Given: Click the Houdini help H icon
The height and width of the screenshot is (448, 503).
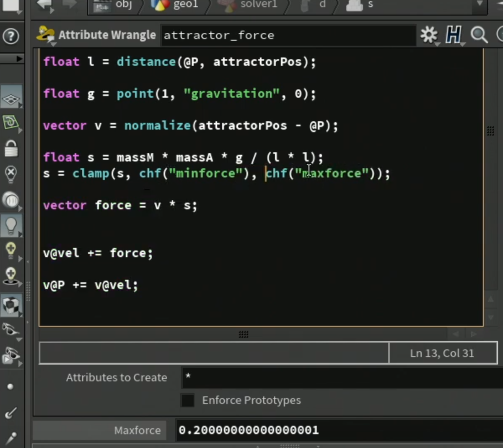Looking at the screenshot, I should (x=454, y=35).
